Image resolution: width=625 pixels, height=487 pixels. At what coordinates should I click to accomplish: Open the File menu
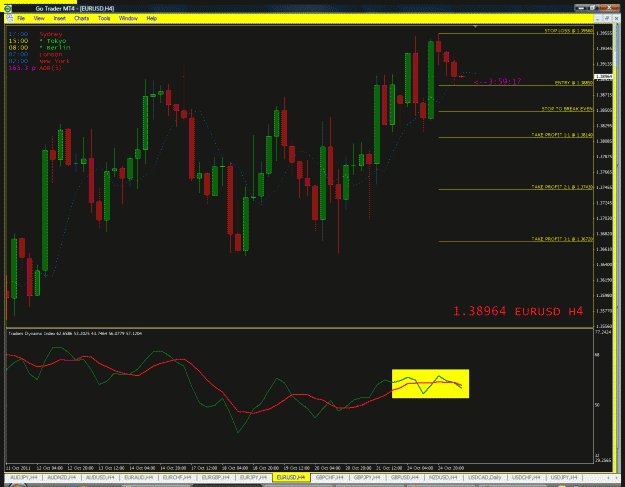tap(21, 18)
